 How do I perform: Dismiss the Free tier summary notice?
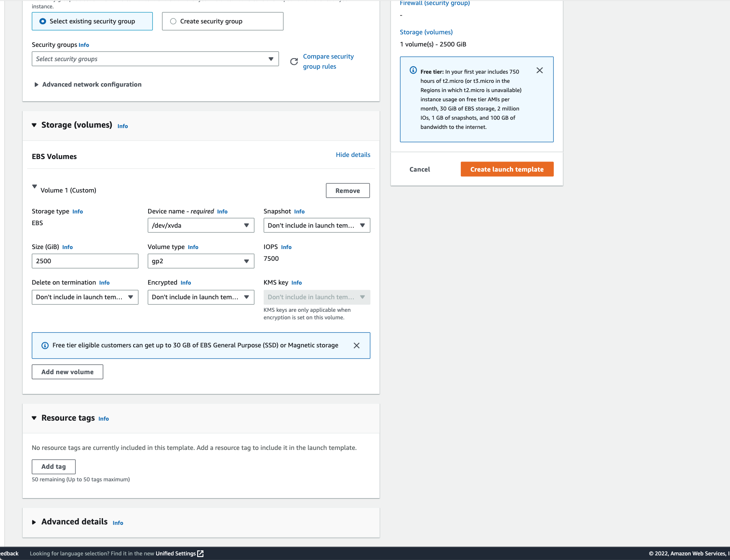coord(540,70)
